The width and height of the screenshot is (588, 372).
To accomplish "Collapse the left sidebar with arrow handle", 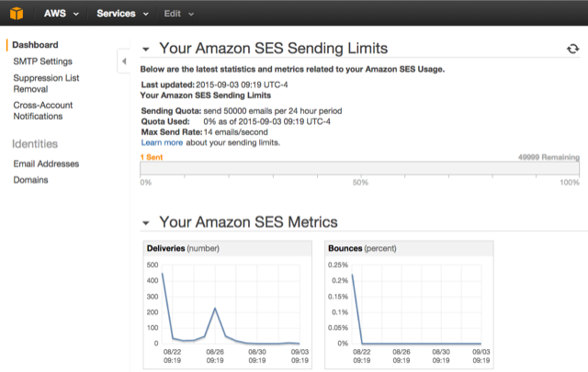I will [x=124, y=62].
